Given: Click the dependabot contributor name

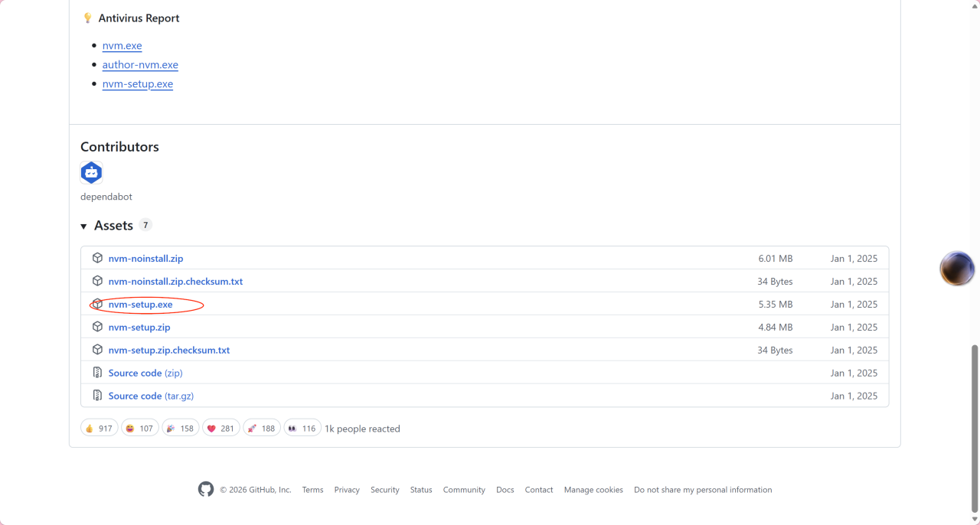Looking at the screenshot, I should point(106,197).
